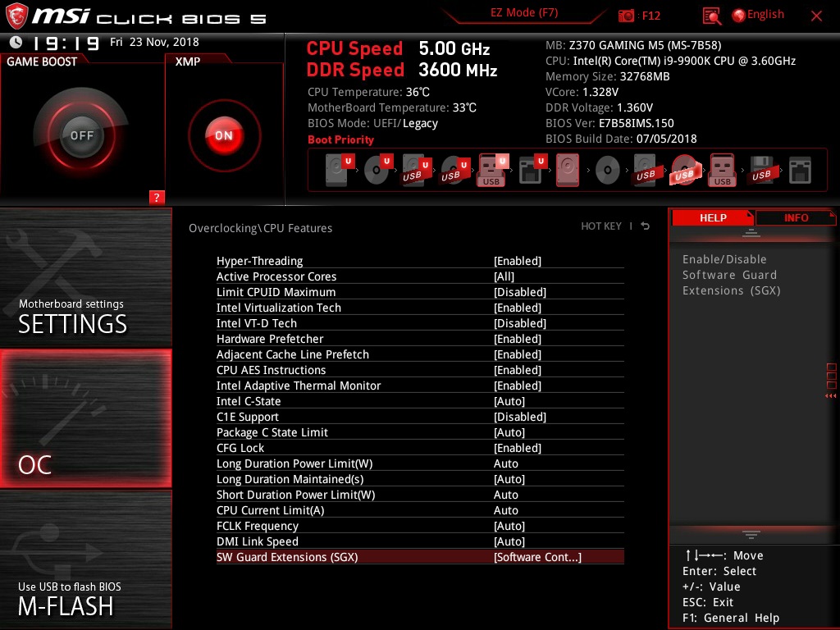Change CFG Lock [Enabled] value
The image size is (840, 630).
[x=518, y=448]
